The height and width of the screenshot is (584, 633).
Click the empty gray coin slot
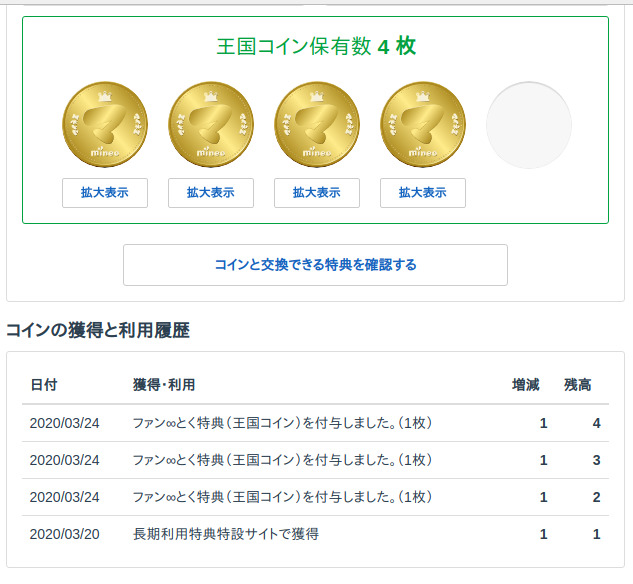coord(529,125)
